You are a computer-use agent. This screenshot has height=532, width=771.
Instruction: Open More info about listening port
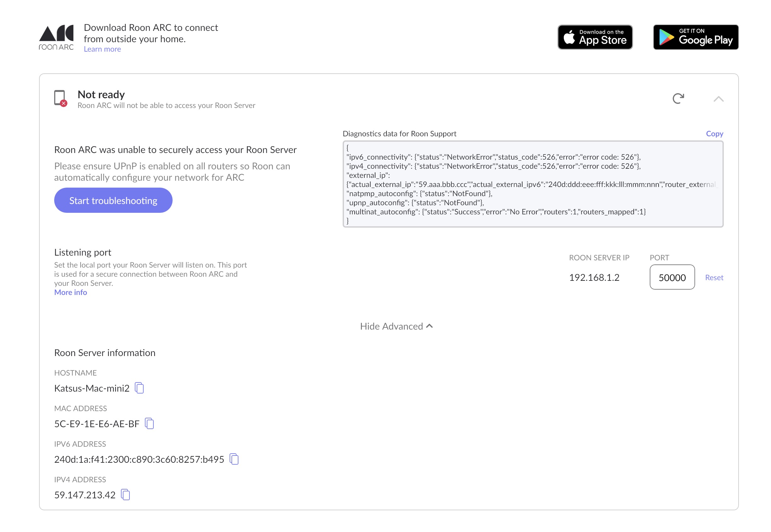coord(70,292)
